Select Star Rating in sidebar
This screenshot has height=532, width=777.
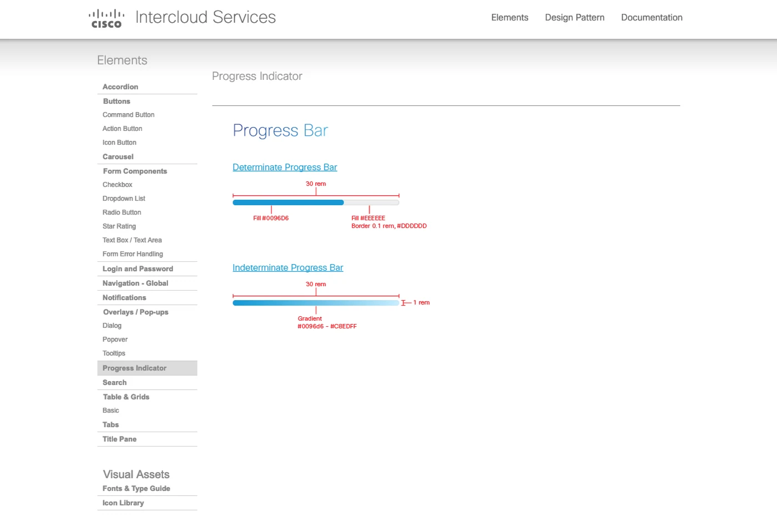119,226
